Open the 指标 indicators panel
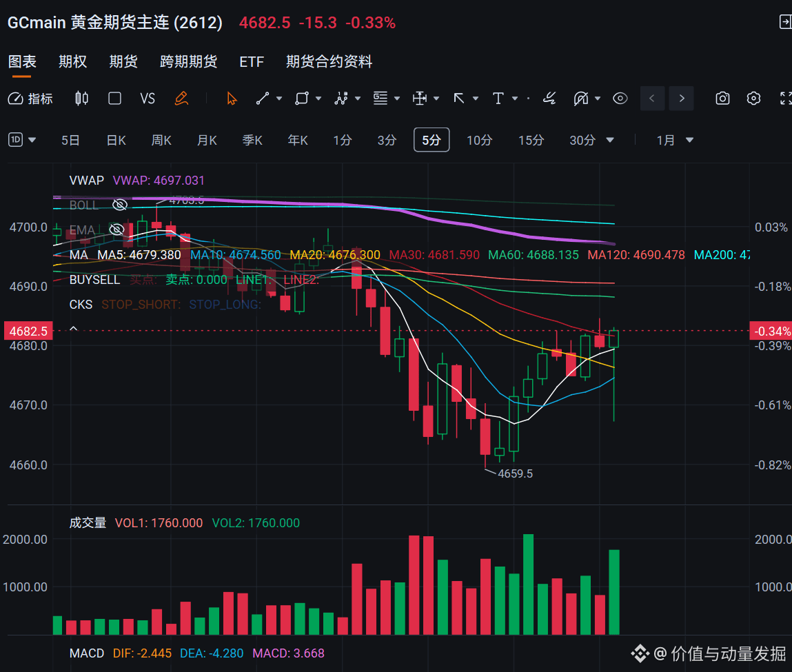792x672 pixels. [x=30, y=99]
